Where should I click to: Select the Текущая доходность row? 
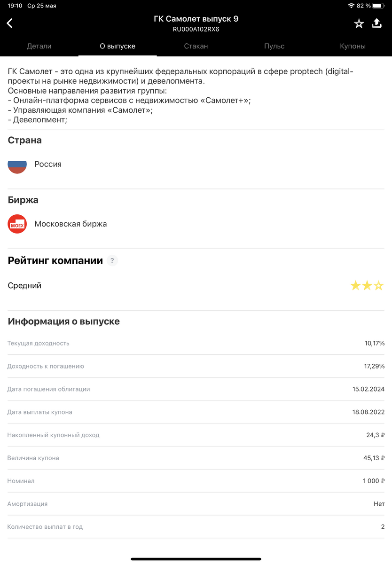(196, 343)
